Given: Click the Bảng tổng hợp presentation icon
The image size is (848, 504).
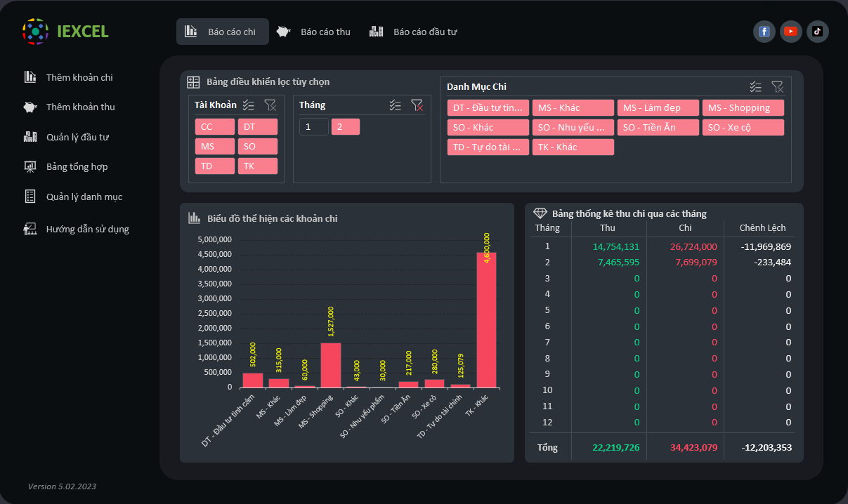Looking at the screenshot, I should coord(30,166).
